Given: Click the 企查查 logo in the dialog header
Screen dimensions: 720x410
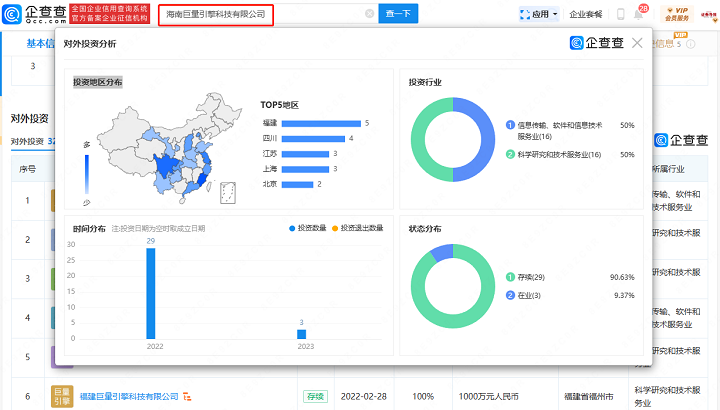Looking at the screenshot, I should (596, 43).
